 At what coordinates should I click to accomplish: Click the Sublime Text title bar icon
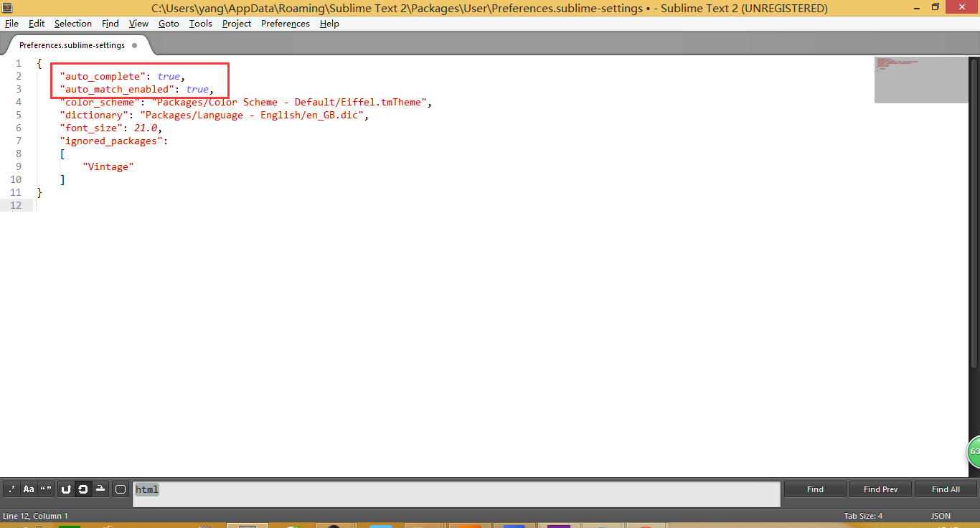pos(7,8)
